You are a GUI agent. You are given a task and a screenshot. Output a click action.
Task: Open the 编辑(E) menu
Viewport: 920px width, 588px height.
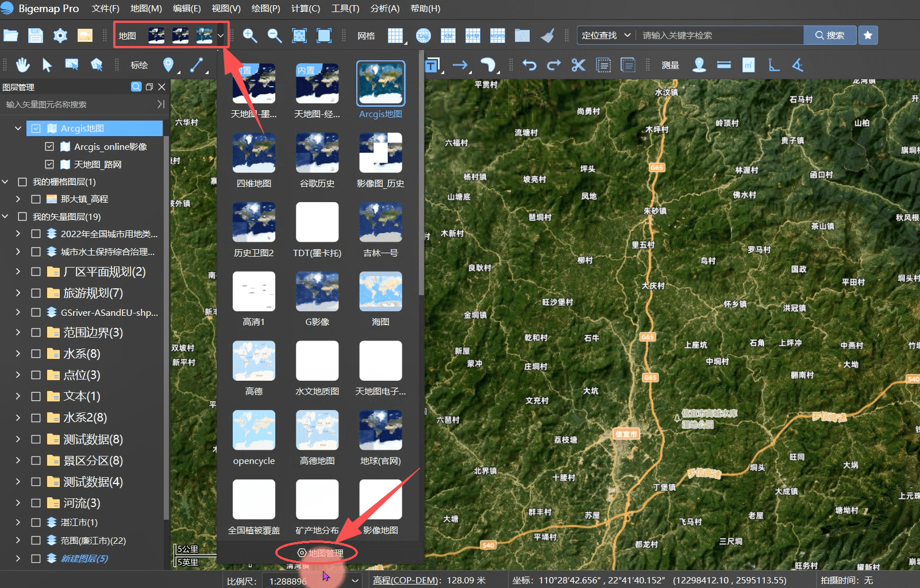(187, 9)
